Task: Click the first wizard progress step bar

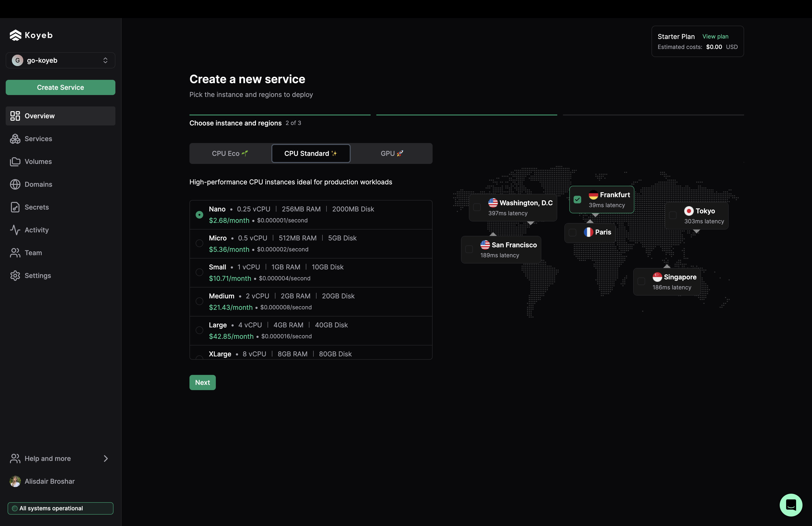Action: [280, 115]
